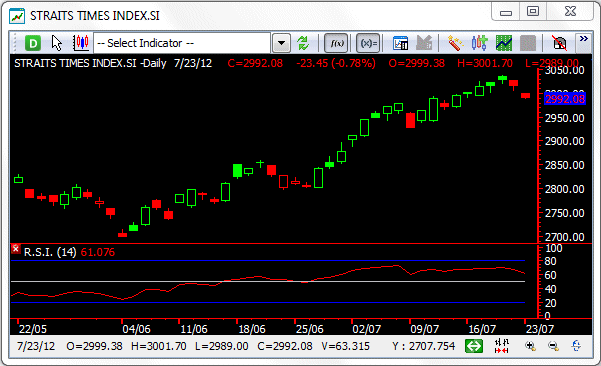Select the arrow pointer cursor tool

point(57,43)
